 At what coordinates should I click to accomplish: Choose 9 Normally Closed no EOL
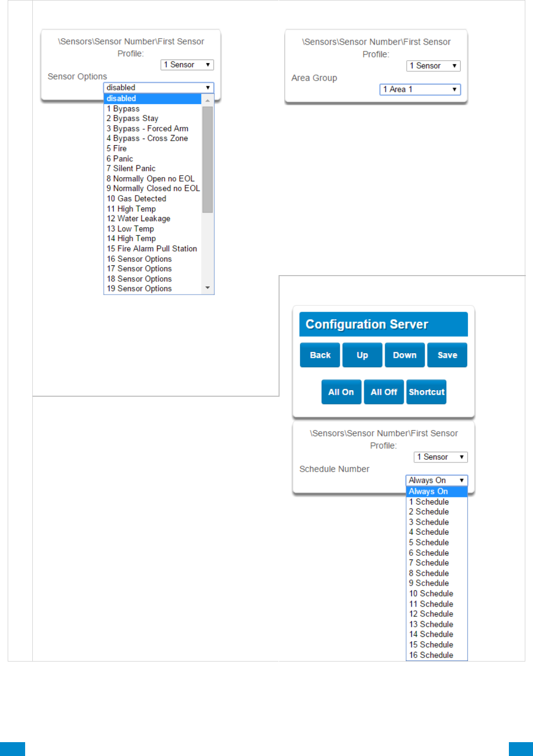(x=152, y=188)
